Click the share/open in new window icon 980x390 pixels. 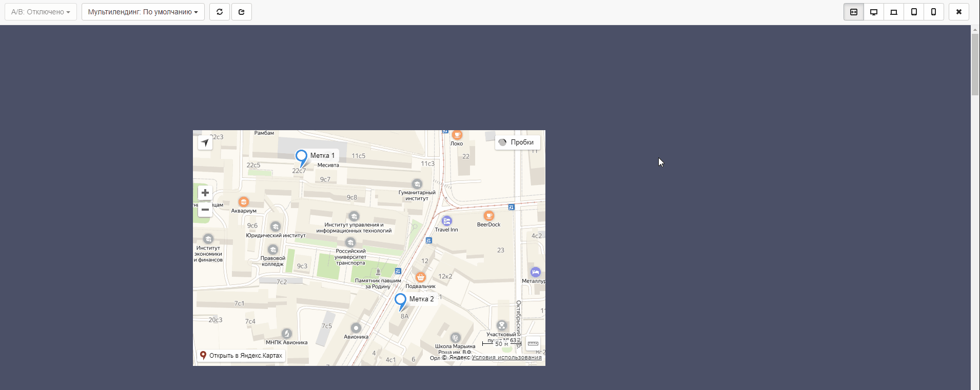pyautogui.click(x=242, y=12)
